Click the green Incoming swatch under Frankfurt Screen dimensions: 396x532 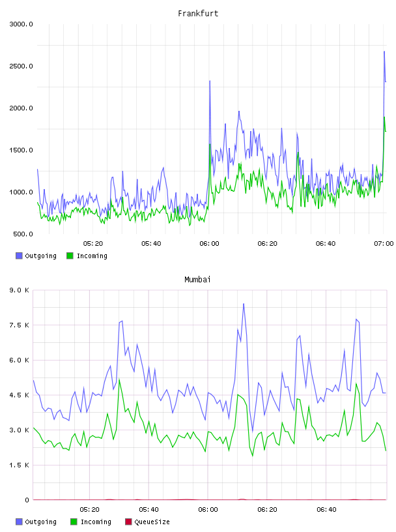(70, 256)
